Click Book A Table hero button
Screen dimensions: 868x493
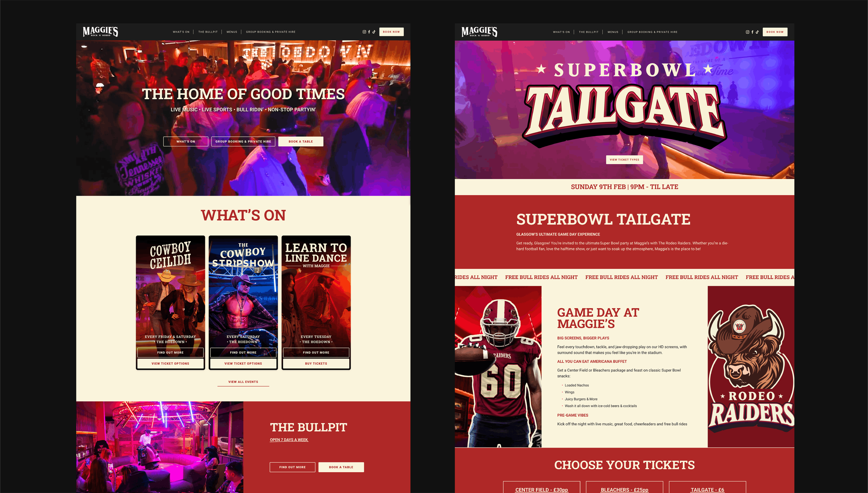(301, 142)
